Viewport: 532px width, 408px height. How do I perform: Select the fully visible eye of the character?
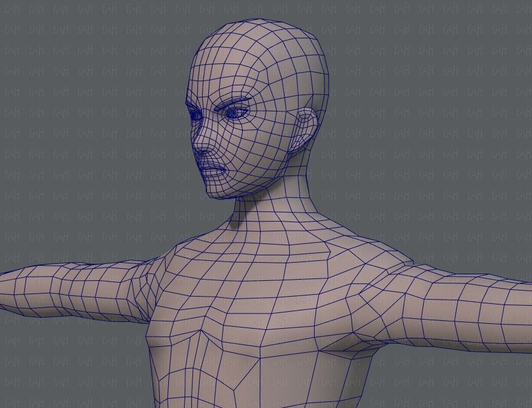pos(235,113)
